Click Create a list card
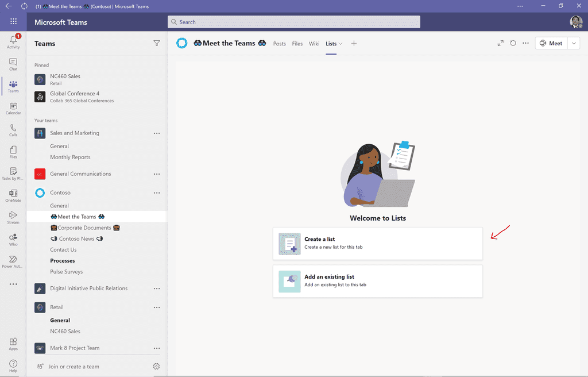This screenshot has width=588, height=377. pyautogui.click(x=378, y=243)
